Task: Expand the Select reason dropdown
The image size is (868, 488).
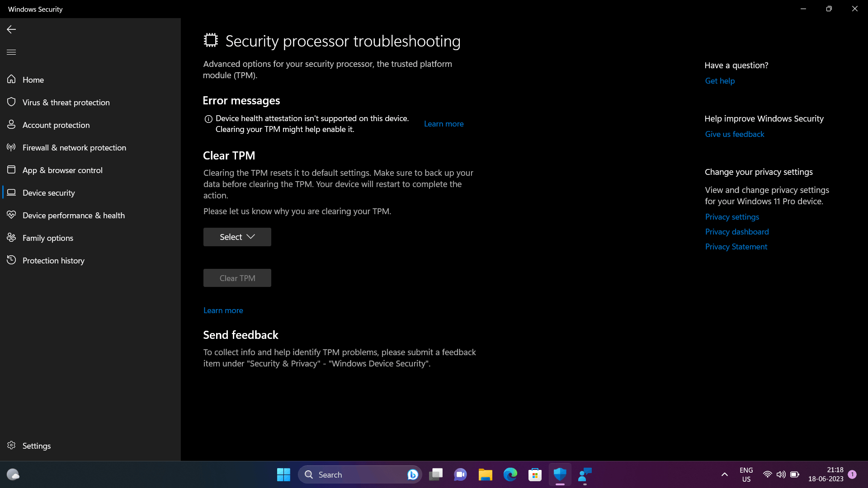Action: 237,237
